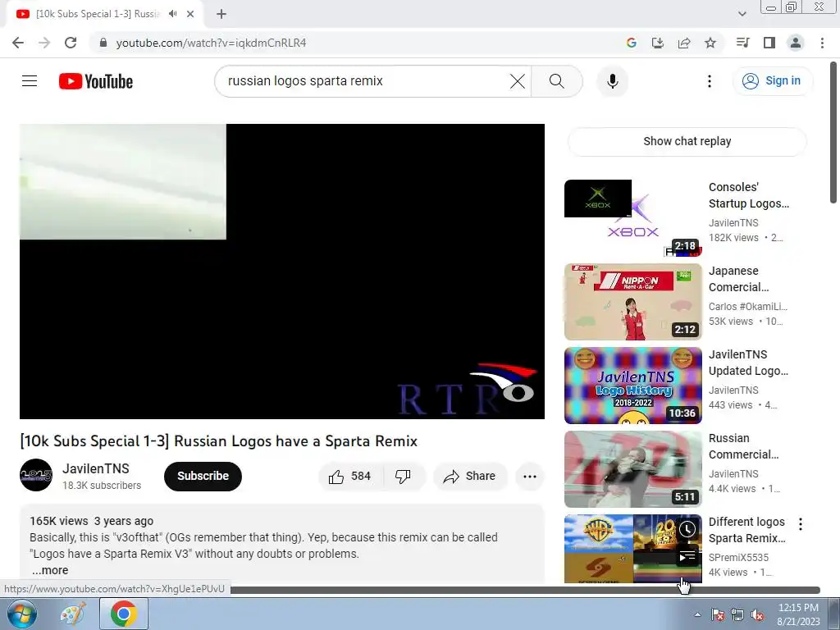Open the Xbox Consoles' Startup Logos thumbnail
The height and width of the screenshot is (630, 840).
(632, 218)
